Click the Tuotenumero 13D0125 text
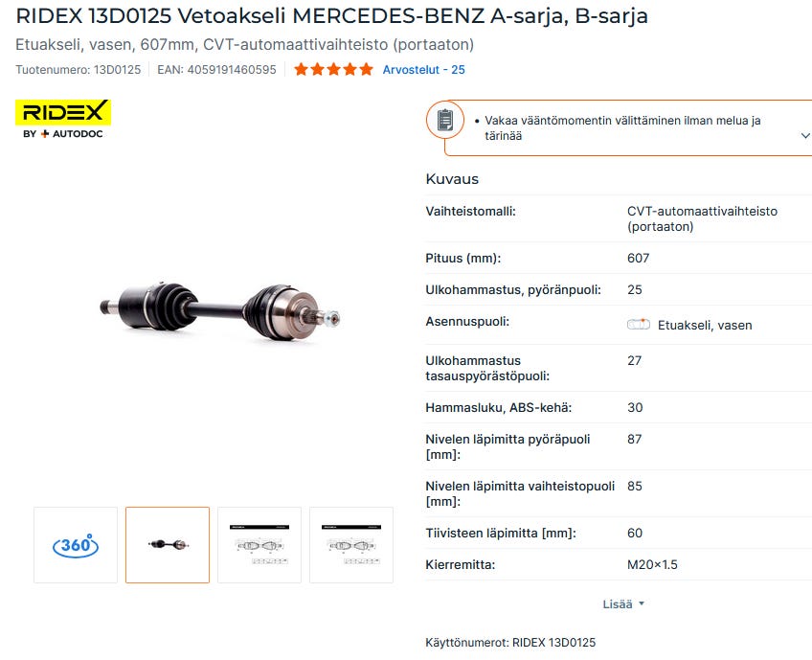812x660 pixels. (79, 69)
